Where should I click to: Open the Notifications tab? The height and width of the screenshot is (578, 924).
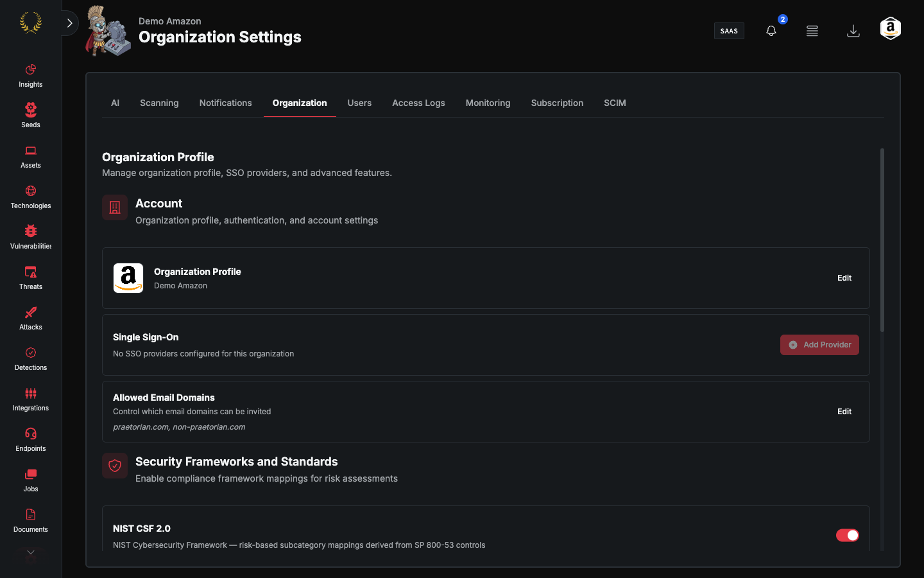point(225,103)
